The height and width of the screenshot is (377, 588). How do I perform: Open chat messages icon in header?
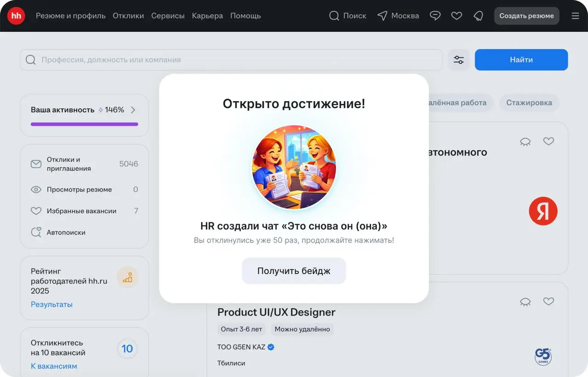435,16
